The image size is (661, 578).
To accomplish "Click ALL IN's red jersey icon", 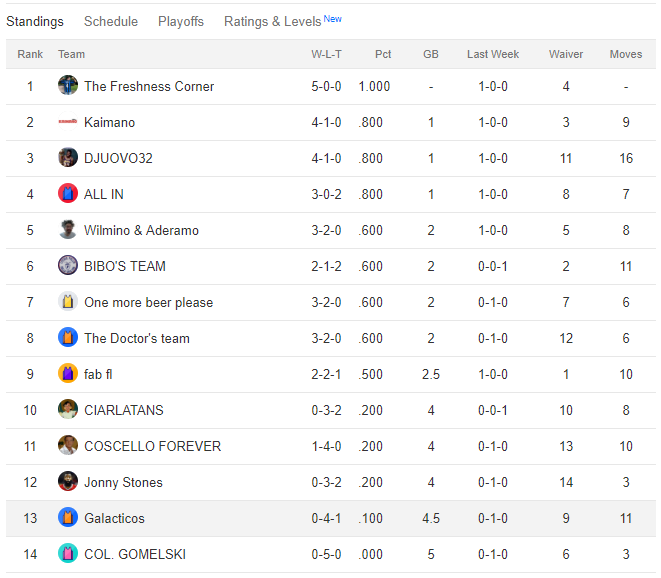I will coord(68,194).
